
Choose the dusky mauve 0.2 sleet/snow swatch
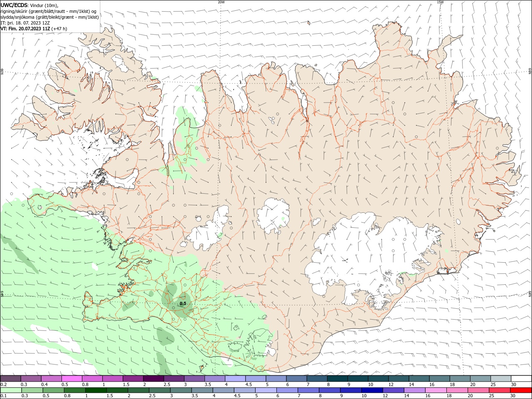[10, 379]
